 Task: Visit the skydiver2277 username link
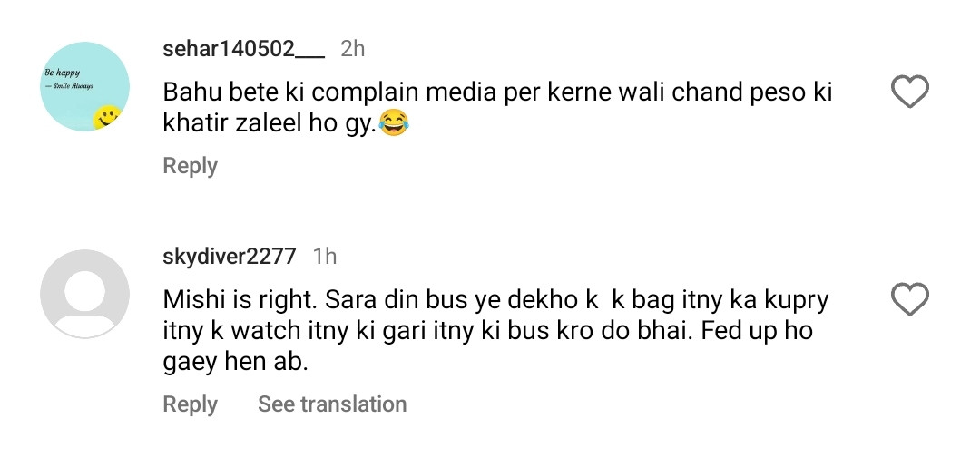click(229, 257)
